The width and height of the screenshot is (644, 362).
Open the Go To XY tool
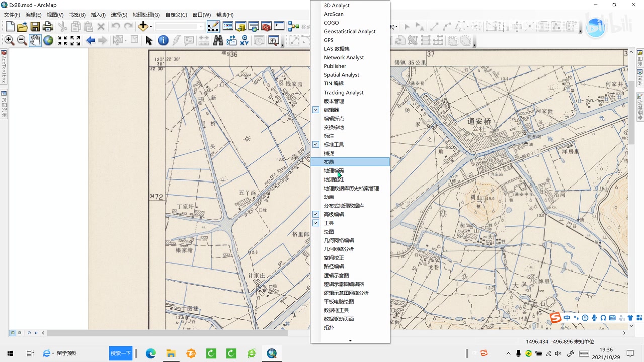pos(245,41)
